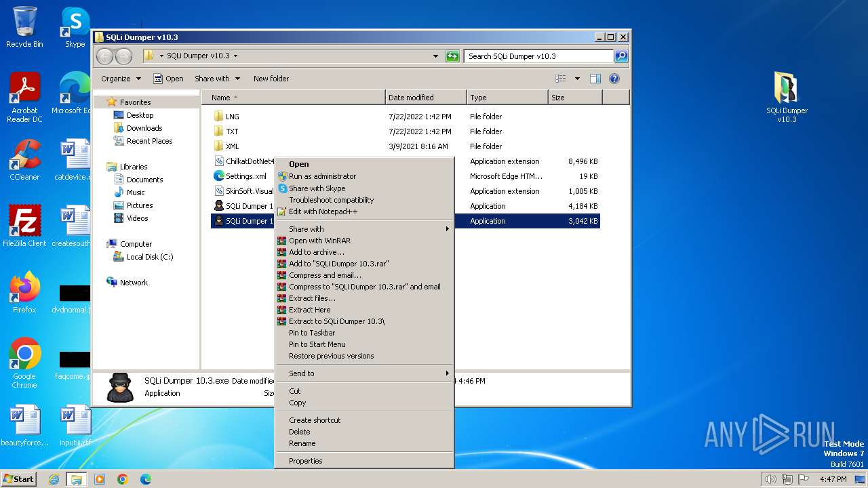Choose Run as administrator
Screen dimensions: 868x488
click(364, 176)
